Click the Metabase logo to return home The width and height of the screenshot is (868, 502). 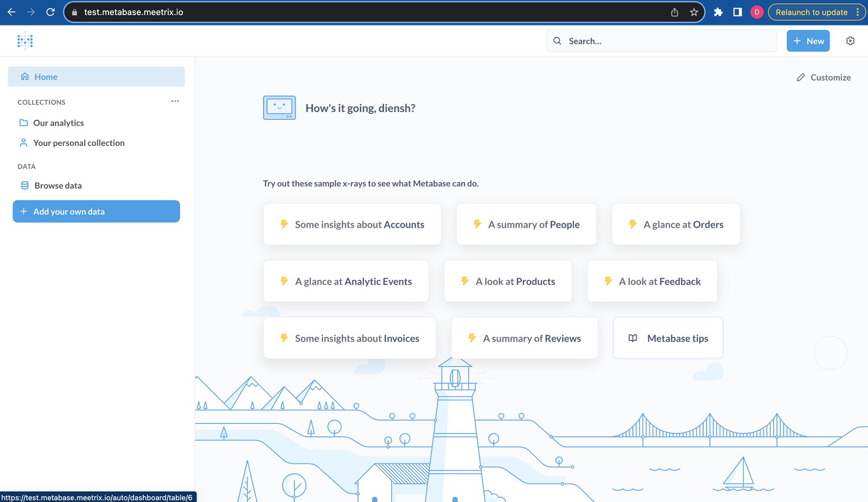click(x=25, y=41)
